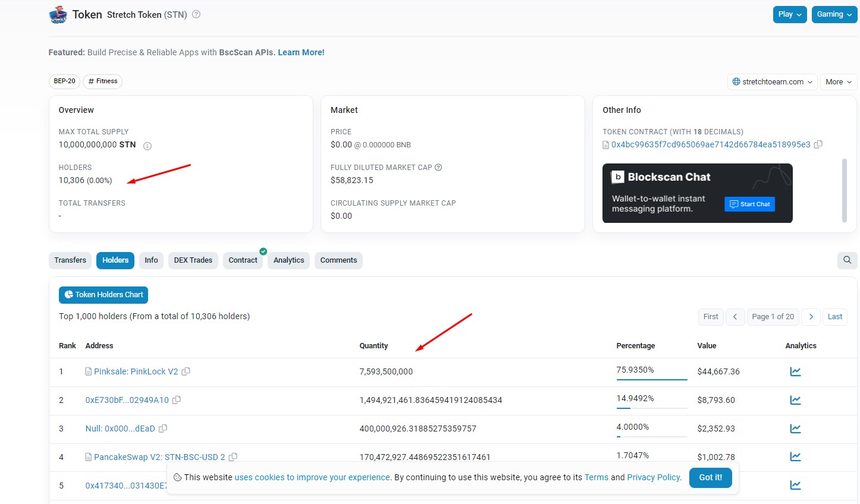Viewport: 860px width, 504px height.
Task: Copy the Null: 0x000...dEaD address
Action: click(x=163, y=429)
